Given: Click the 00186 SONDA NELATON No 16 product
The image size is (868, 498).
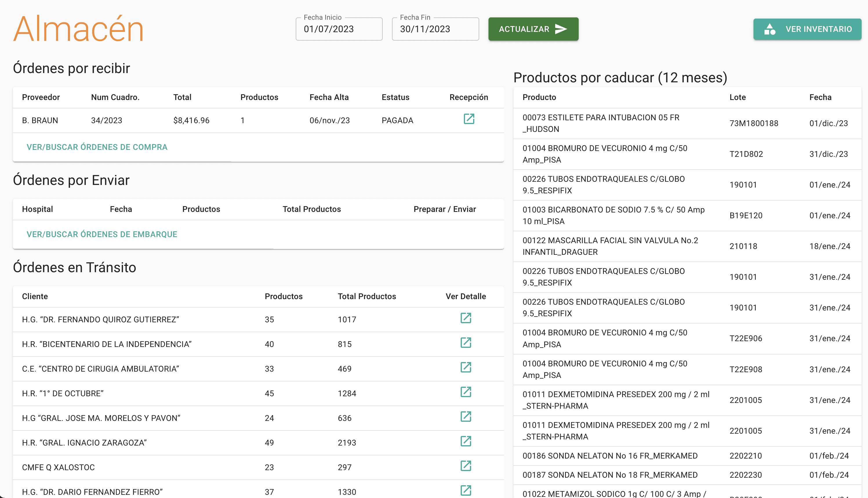Looking at the screenshot, I should (610, 456).
